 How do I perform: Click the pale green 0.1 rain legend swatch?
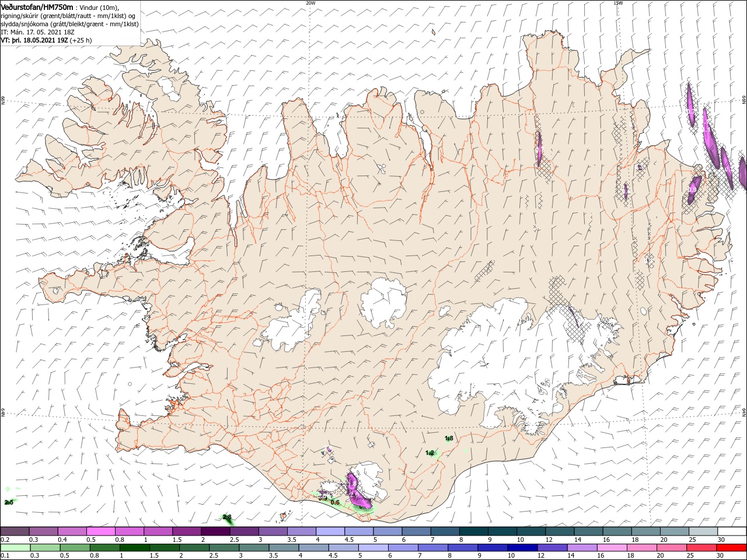(x=16, y=548)
